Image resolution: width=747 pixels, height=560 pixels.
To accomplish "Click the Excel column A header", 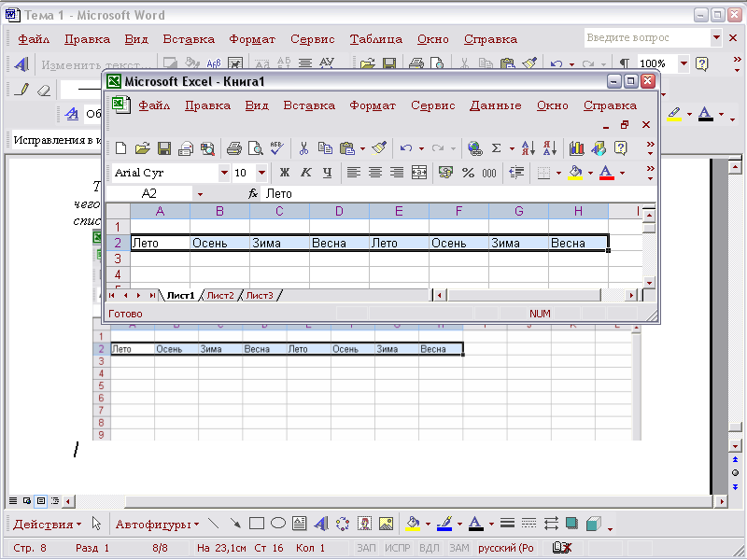I will click(160, 211).
